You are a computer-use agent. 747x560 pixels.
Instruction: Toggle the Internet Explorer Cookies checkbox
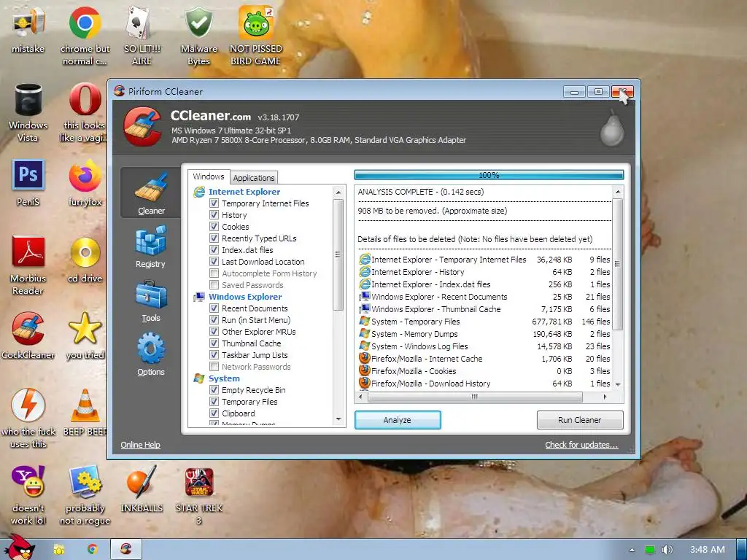point(214,227)
